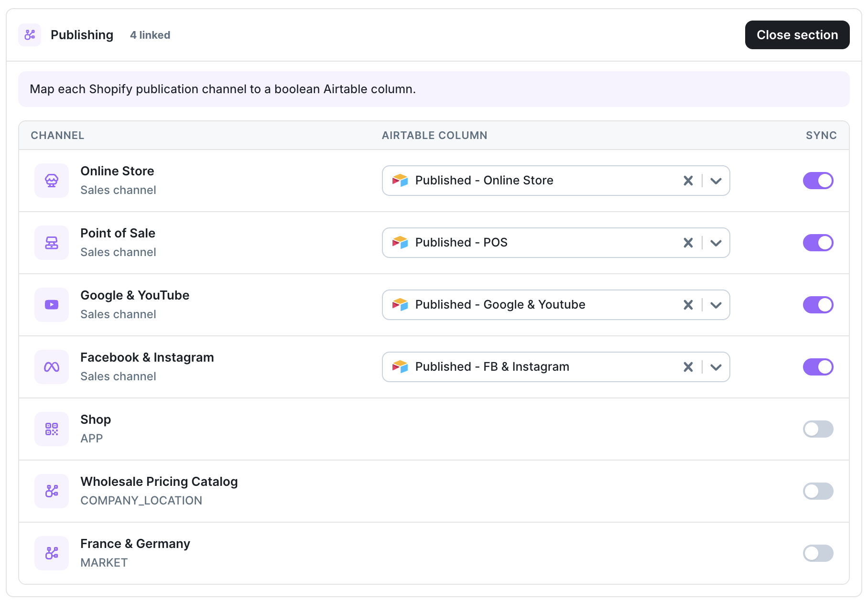Enable France & Germany market sync

click(818, 553)
